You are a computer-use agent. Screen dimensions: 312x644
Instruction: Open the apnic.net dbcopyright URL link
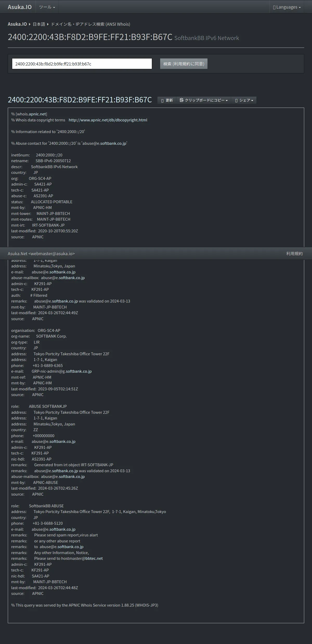(108, 120)
